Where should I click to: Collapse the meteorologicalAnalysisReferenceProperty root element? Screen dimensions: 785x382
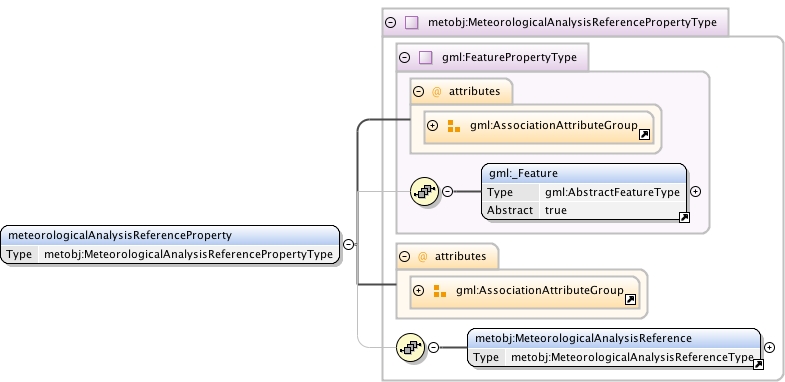point(348,244)
